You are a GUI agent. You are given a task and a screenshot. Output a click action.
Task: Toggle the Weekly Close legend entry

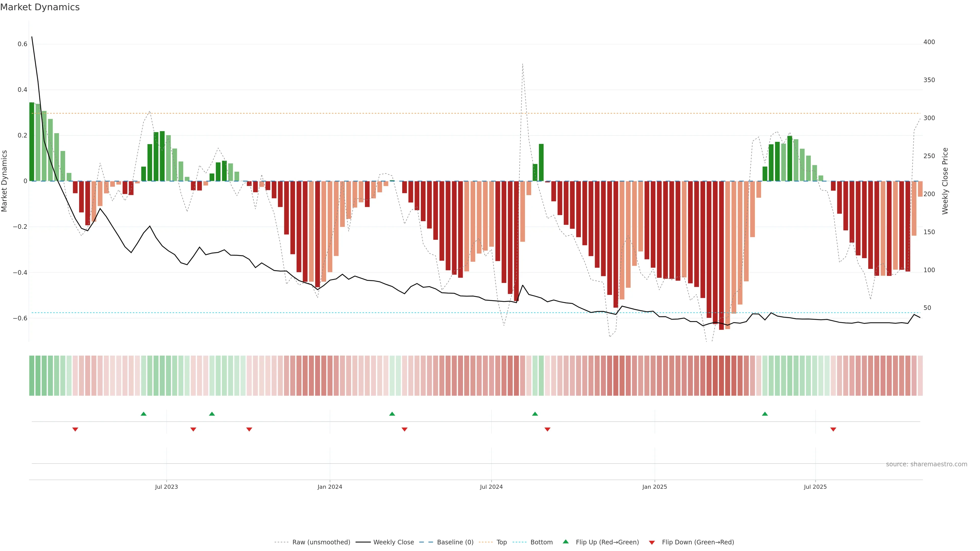[393, 542]
